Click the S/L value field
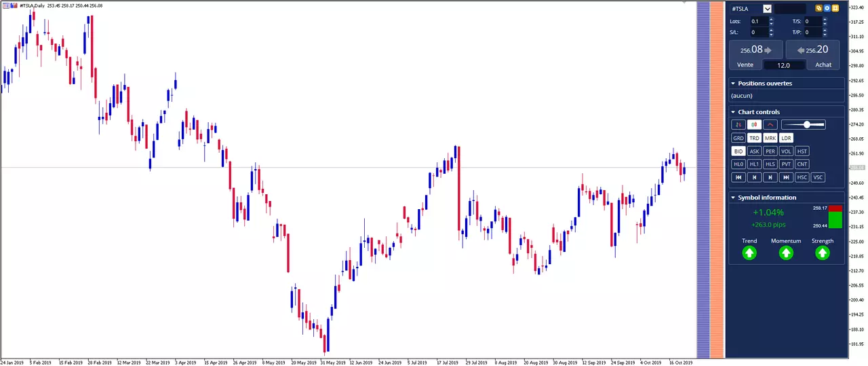 tap(759, 33)
